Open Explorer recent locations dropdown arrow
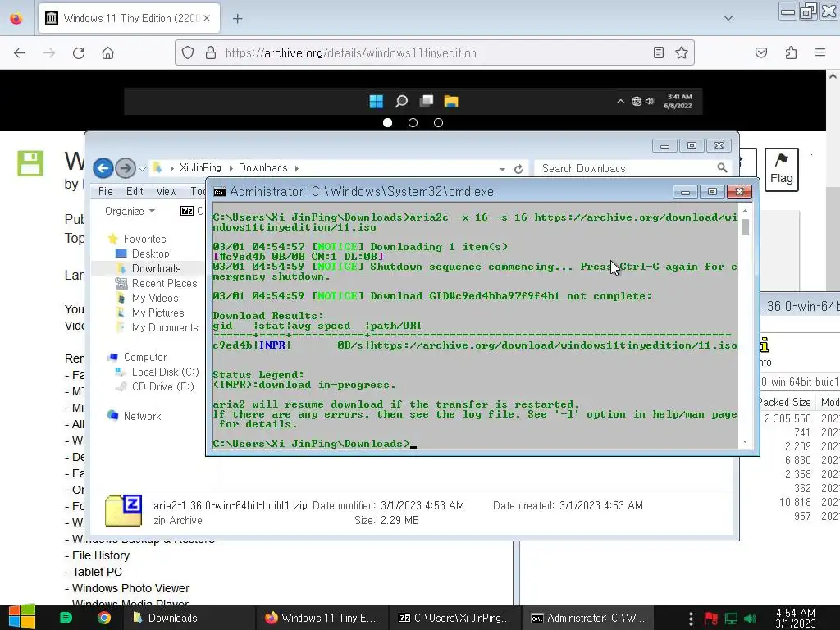The width and height of the screenshot is (840, 630). (x=143, y=168)
